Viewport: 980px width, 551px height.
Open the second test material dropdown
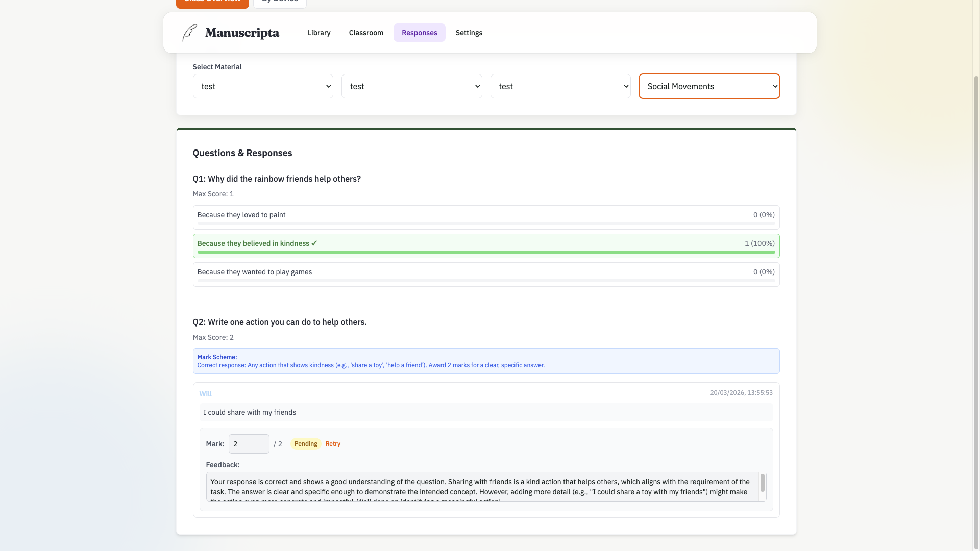(411, 86)
